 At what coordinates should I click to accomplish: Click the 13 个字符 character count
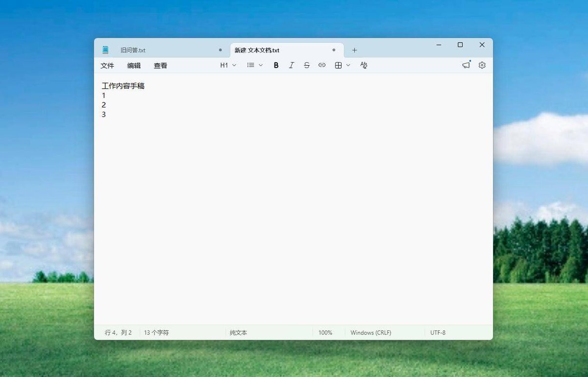(156, 332)
